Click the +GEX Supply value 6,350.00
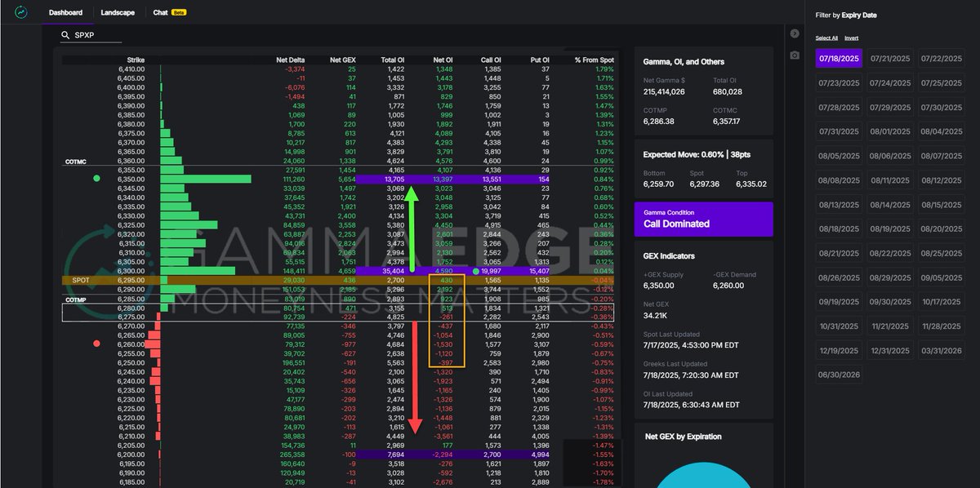This screenshot has width=980, height=488. pyautogui.click(x=658, y=286)
